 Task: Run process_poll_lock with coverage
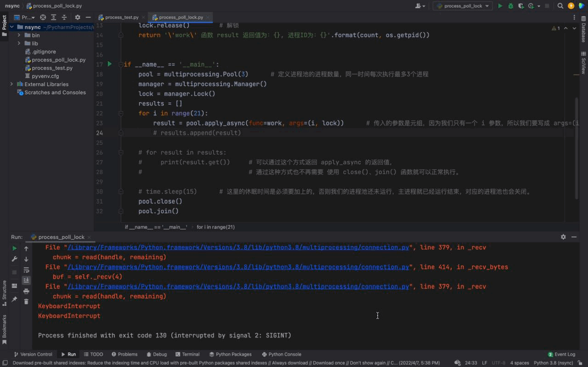pyautogui.click(x=521, y=6)
